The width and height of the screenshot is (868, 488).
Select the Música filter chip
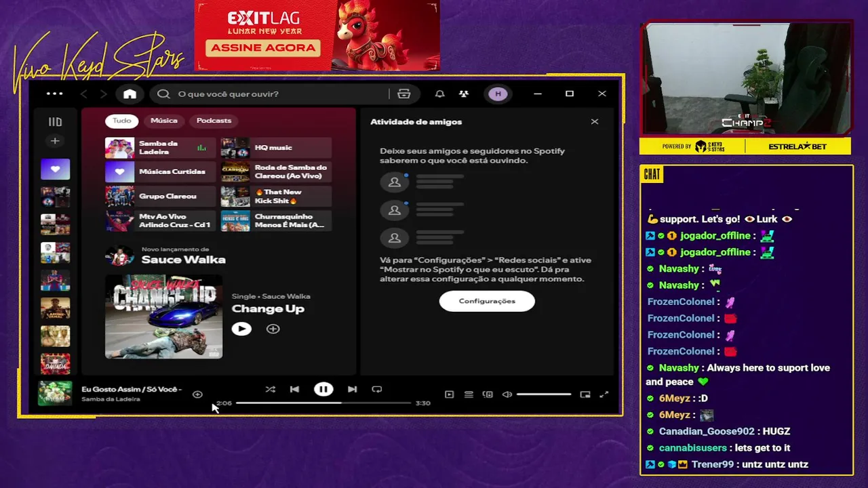pos(164,121)
